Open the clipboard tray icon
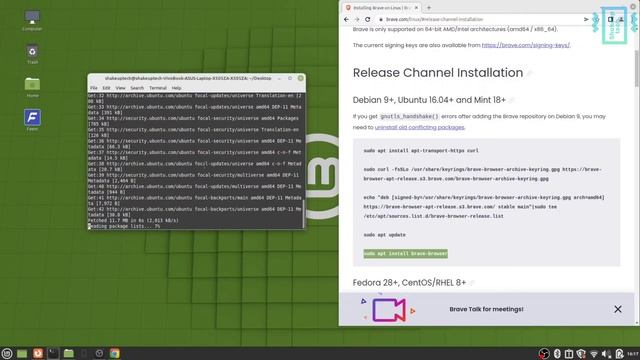Viewport: 640px width, 360px height. 569,354
